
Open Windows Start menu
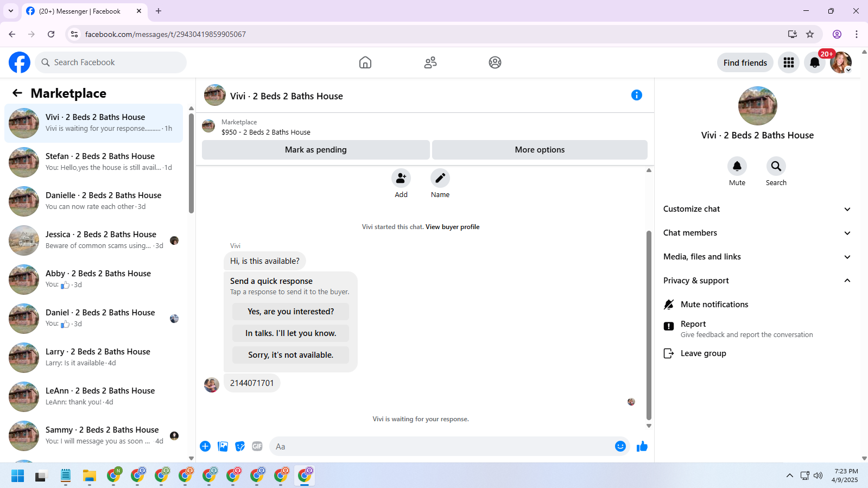(x=18, y=476)
